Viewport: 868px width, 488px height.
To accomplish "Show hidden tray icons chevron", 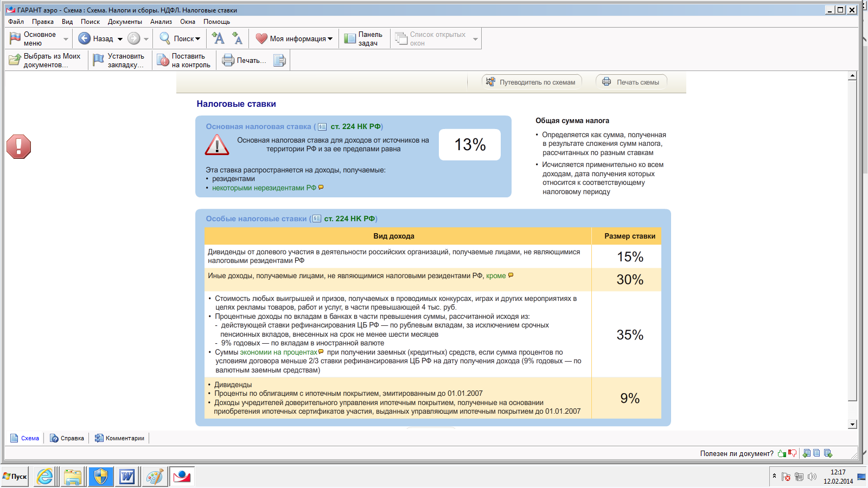I will (x=774, y=476).
